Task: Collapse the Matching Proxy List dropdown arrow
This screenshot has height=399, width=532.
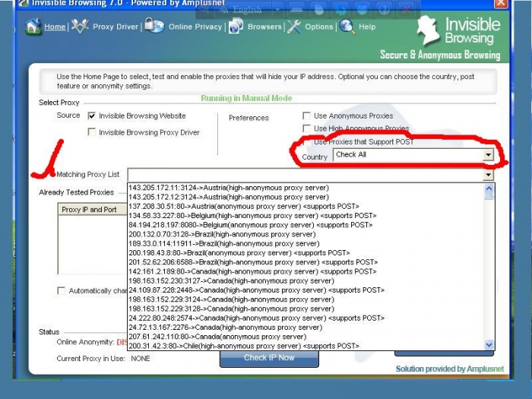Action: [488, 175]
